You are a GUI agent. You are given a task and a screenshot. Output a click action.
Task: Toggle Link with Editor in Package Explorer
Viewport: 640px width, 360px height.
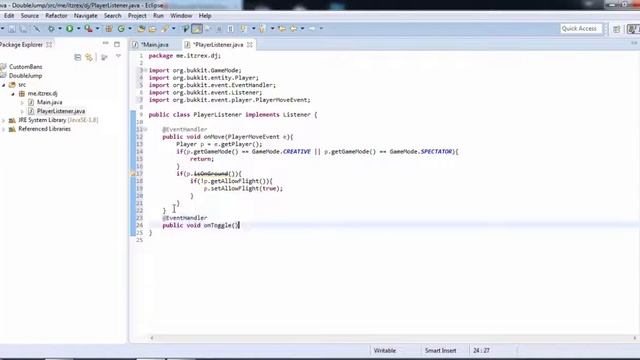click(89, 57)
